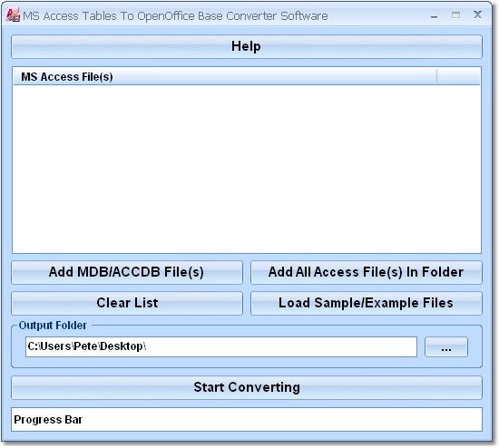Clear List of added files

click(127, 303)
